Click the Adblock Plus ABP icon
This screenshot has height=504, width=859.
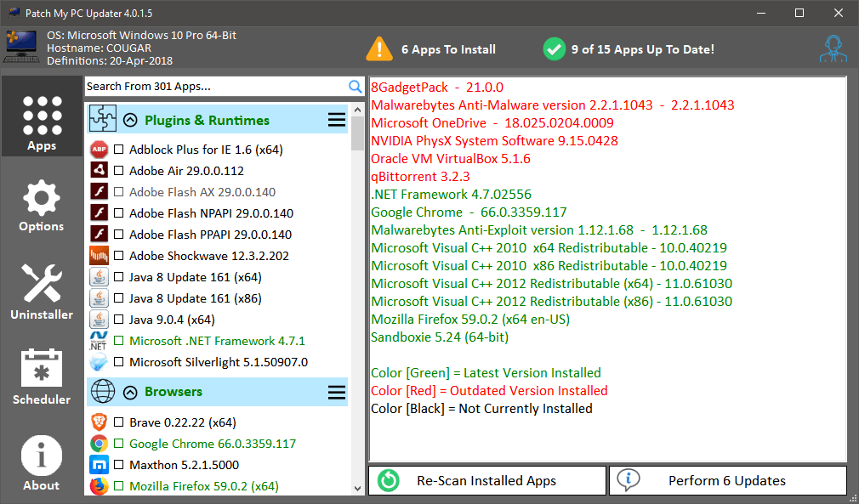(99, 150)
